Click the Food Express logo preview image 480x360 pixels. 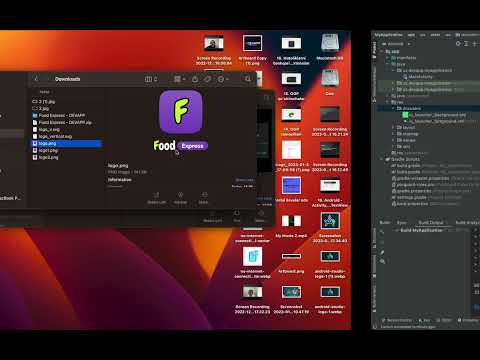pos(180,121)
